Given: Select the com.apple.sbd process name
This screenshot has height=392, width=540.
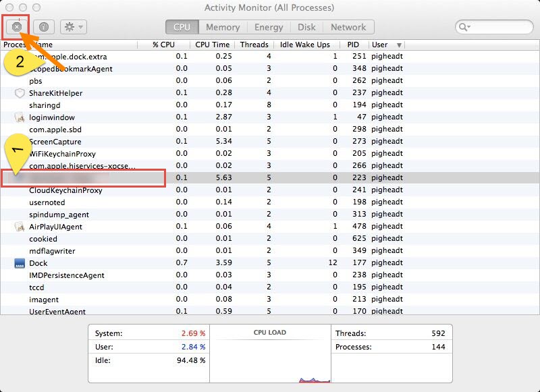Looking at the screenshot, I should click(55, 130).
